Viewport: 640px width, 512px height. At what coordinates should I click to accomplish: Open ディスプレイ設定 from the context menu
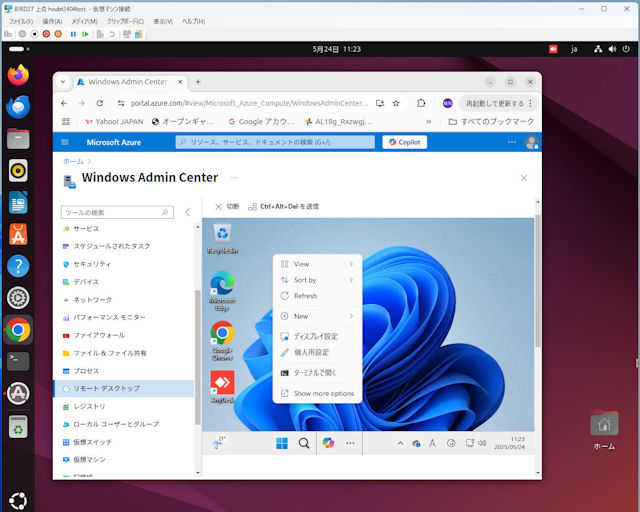(317, 336)
